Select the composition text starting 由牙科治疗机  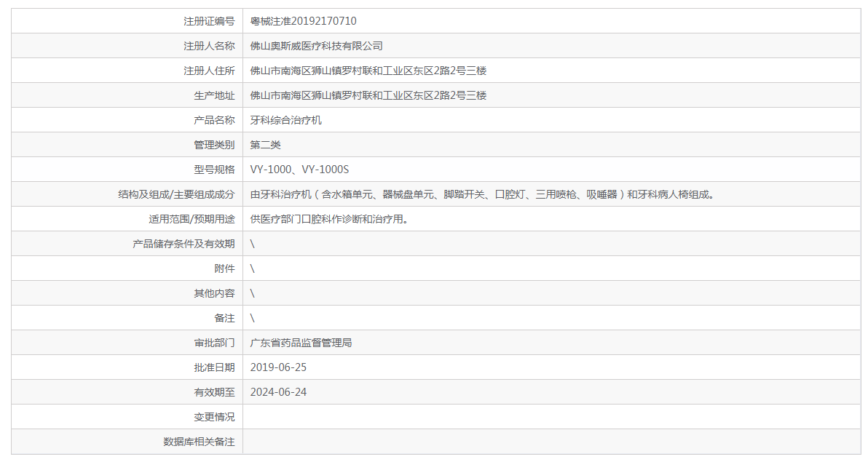click(x=482, y=194)
